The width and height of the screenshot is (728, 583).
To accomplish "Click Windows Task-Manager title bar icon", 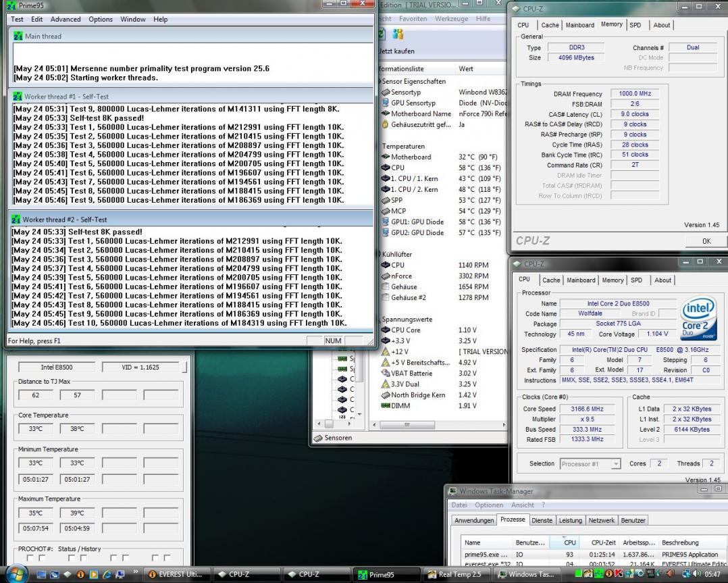I will point(452,491).
